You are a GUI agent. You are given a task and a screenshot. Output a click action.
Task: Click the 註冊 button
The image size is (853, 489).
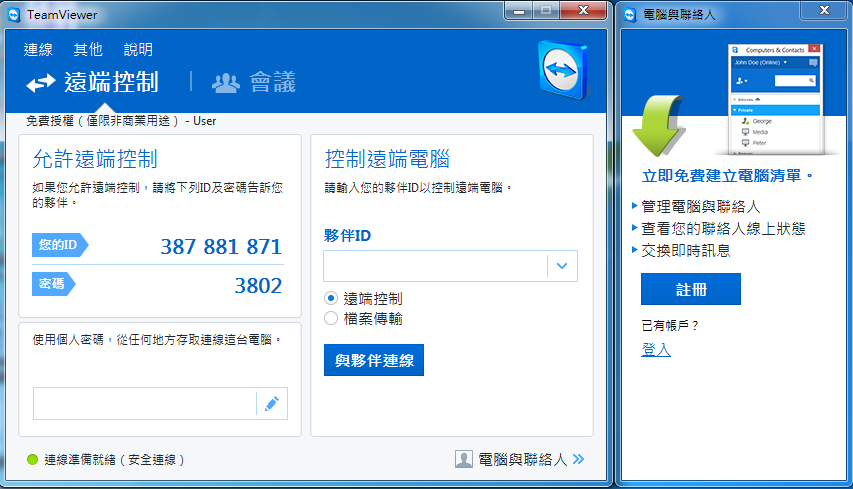click(x=691, y=289)
